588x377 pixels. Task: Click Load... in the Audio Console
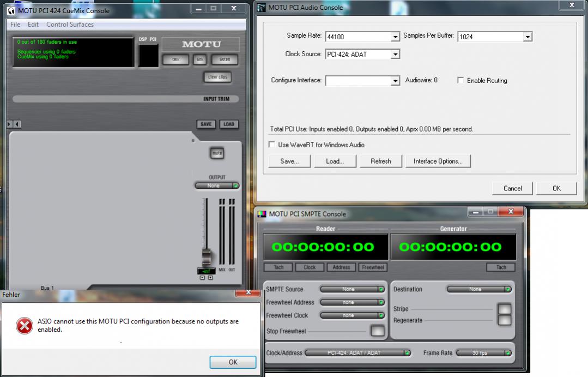point(335,161)
